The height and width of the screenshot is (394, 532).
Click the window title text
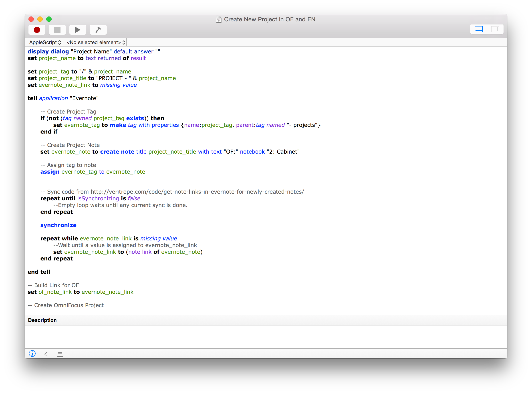pyautogui.click(x=270, y=19)
